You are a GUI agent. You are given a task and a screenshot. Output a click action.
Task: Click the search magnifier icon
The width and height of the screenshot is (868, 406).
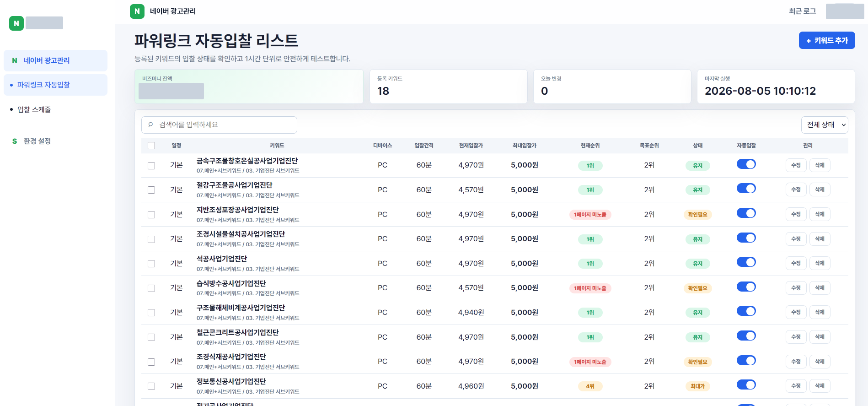click(150, 125)
